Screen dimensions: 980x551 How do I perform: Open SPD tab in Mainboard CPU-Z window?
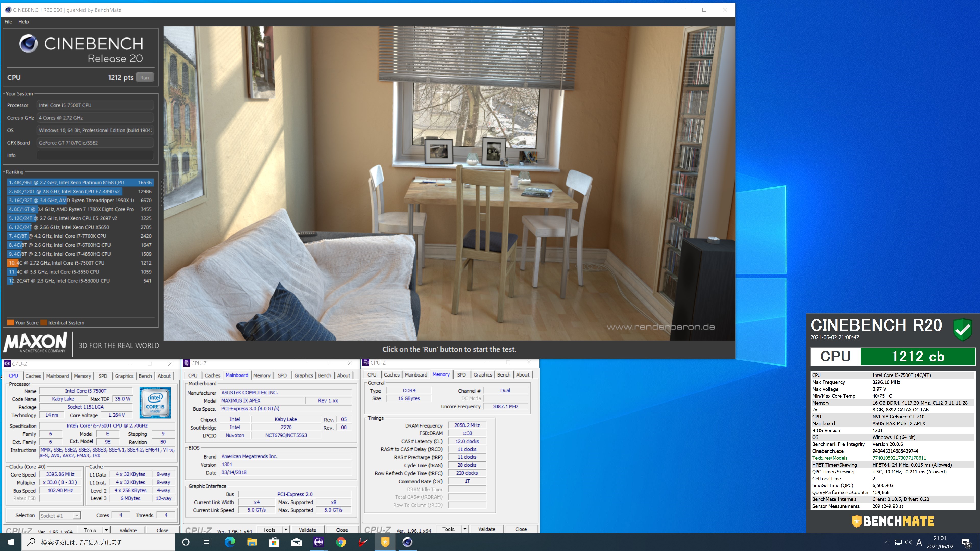tap(282, 375)
